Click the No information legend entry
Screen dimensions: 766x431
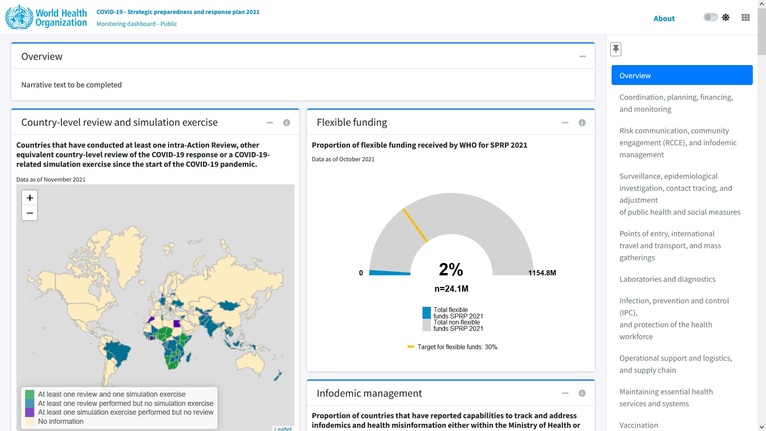(x=61, y=421)
